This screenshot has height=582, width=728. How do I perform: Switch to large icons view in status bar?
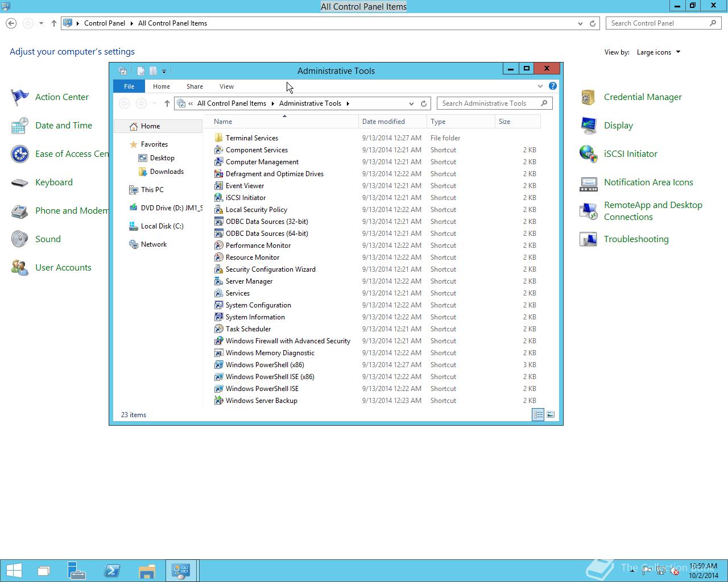pos(551,415)
